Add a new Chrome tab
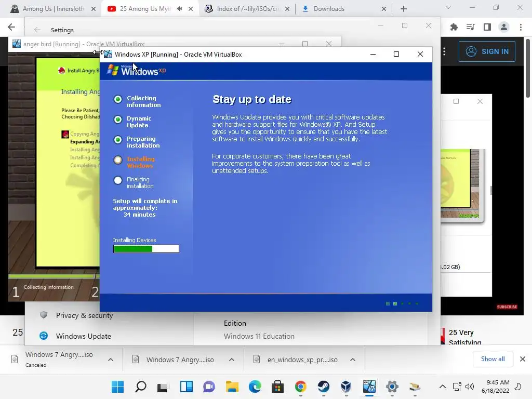532x399 pixels. [403, 9]
